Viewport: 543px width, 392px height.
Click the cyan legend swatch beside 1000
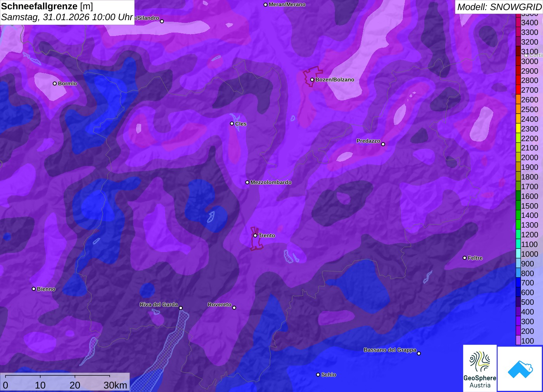pyautogui.click(x=518, y=254)
